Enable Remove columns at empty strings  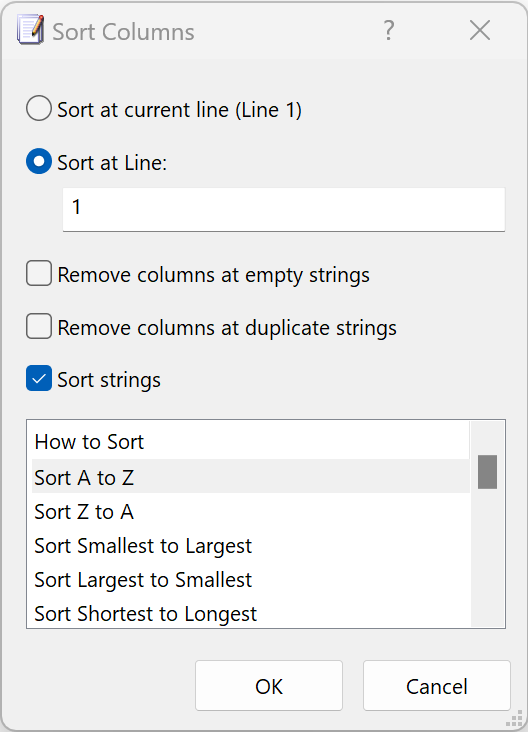39,274
